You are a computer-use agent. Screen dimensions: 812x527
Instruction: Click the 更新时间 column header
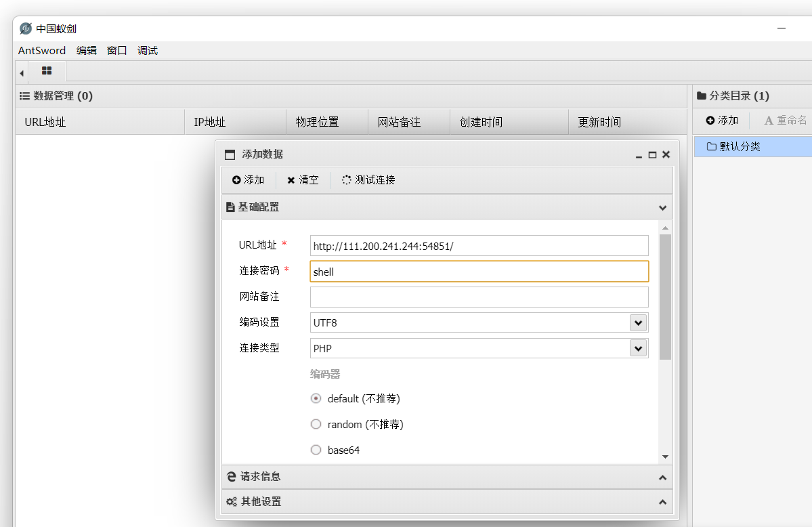[628, 122]
